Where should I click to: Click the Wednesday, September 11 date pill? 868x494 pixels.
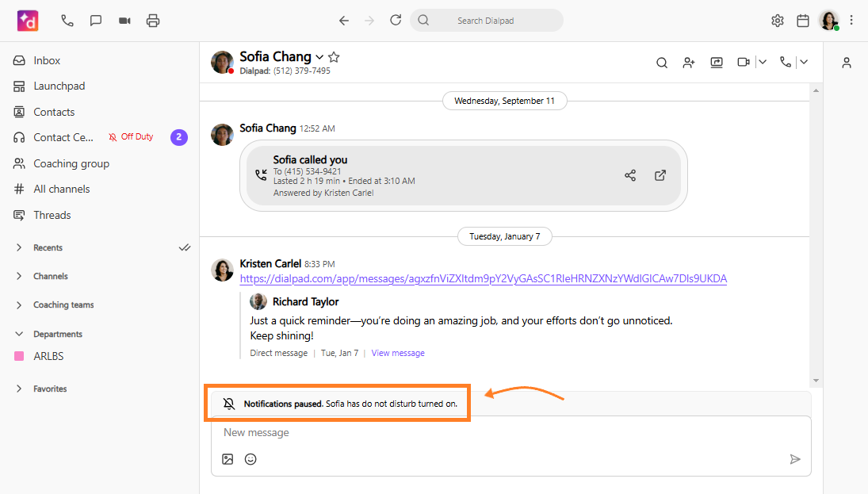pos(505,101)
